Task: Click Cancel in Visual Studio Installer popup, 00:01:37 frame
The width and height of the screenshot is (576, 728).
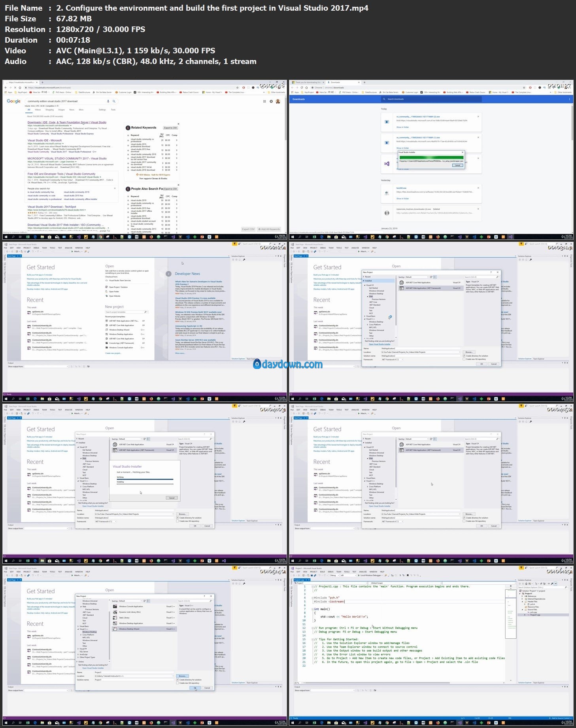Action: pos(457,165)
